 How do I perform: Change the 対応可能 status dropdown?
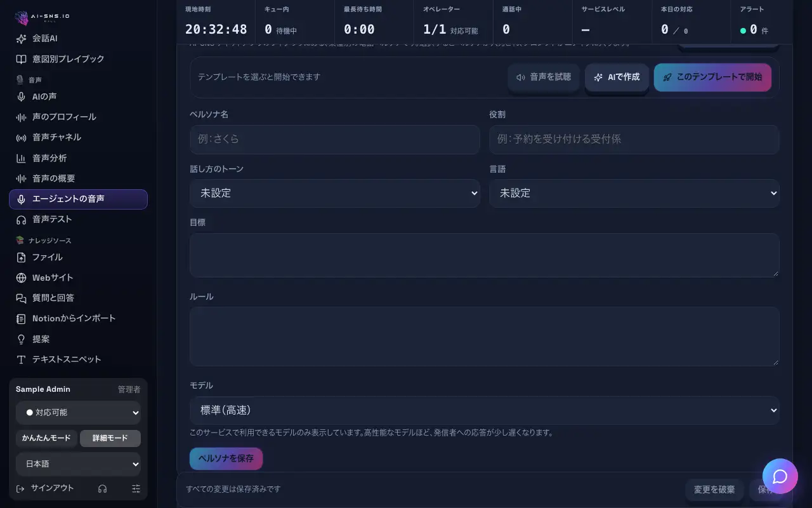click(78, 412)
